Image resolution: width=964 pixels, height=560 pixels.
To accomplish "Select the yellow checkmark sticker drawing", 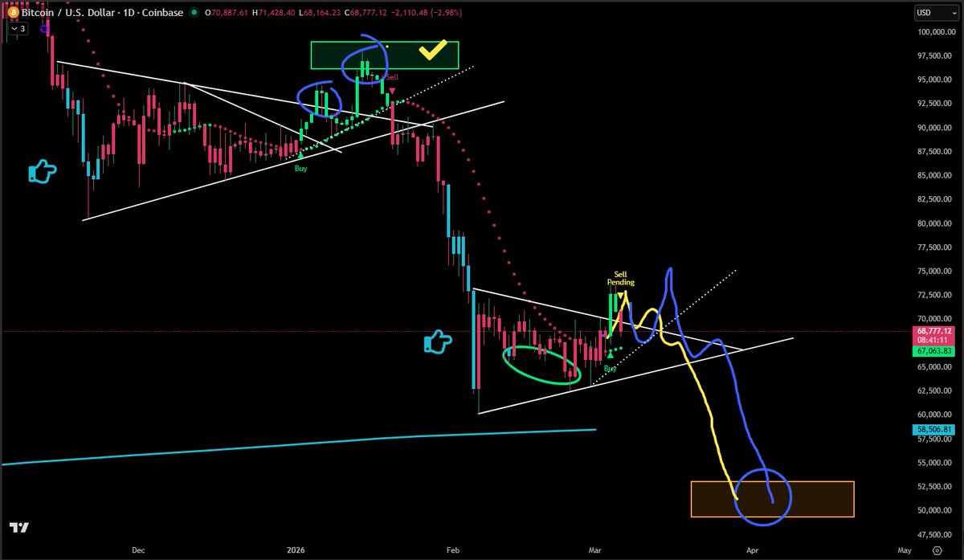I will (x=431, y=51).
